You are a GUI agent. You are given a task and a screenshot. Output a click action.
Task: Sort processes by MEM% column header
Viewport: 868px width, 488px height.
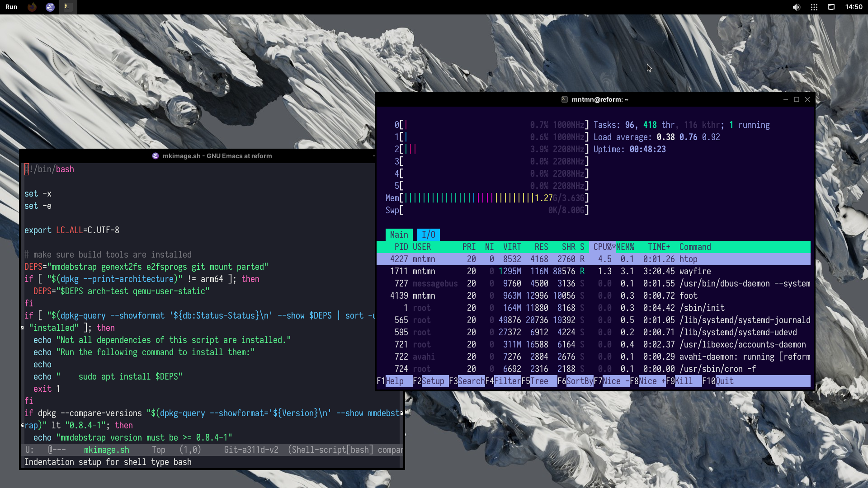coord(626,247)
